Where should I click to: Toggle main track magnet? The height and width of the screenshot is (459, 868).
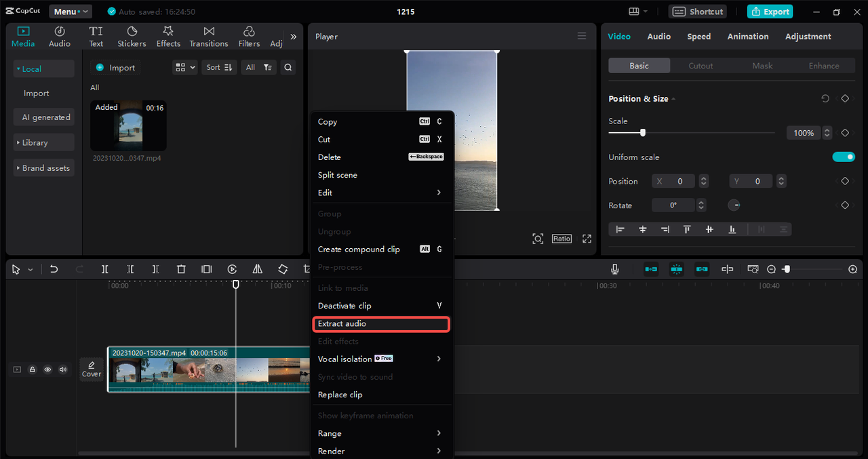[651, 269]
